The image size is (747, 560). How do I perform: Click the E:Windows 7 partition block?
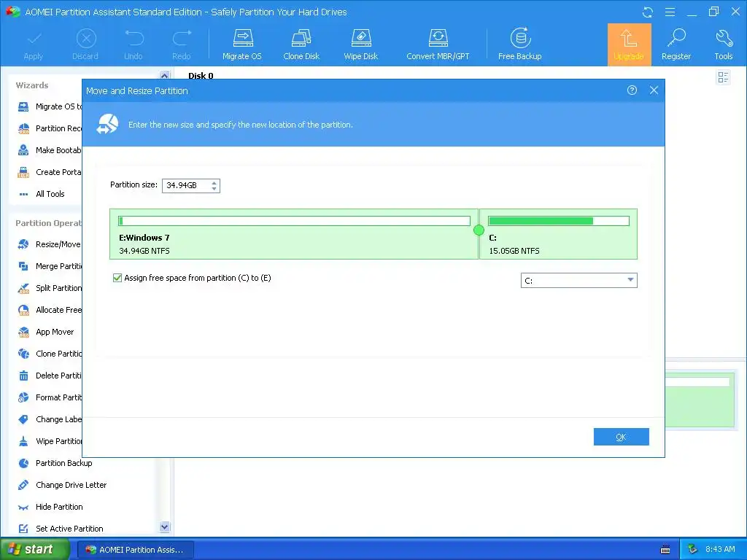[x=294, y=234]
